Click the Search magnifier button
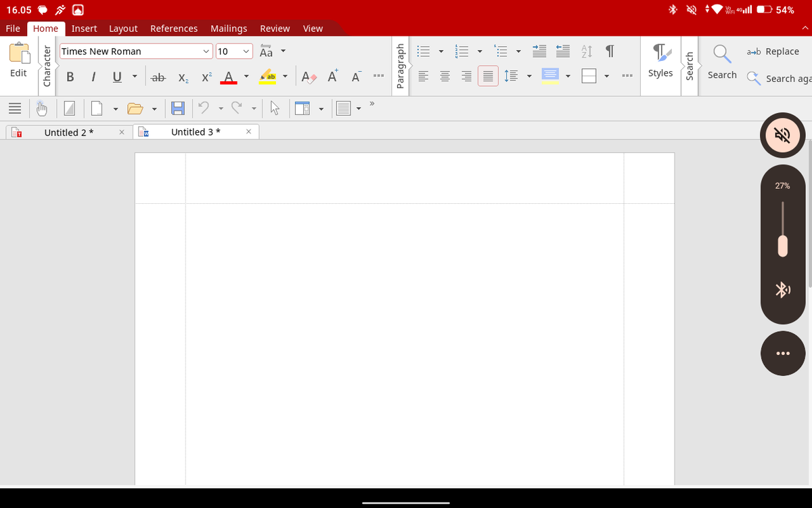Viewport: 812px width, 508px height. (722, 61)
